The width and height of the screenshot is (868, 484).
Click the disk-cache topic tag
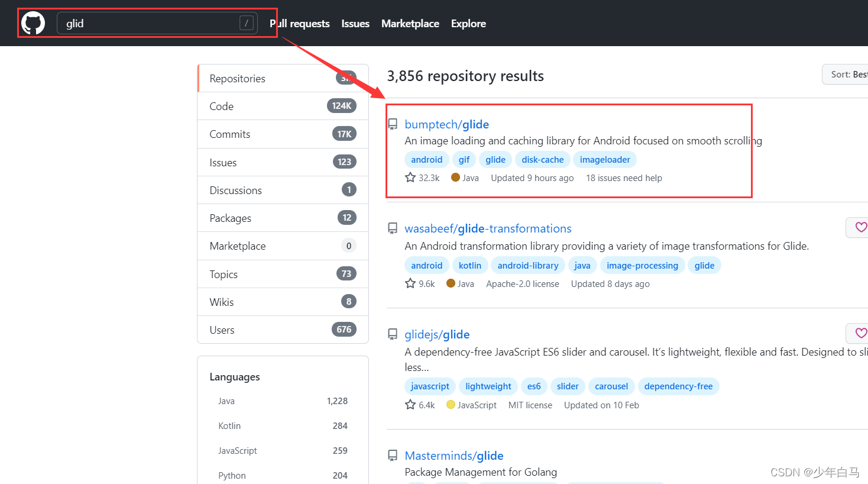coord(543,160)
